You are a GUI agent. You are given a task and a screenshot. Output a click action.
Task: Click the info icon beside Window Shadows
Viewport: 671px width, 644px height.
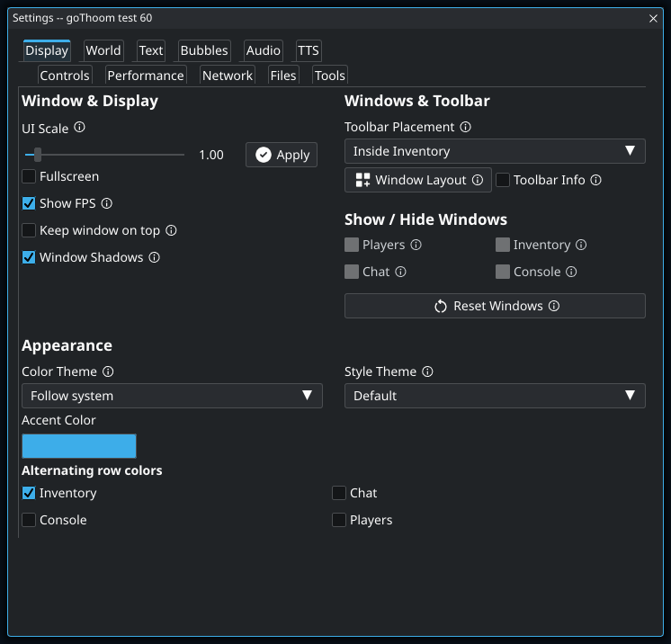tap(154, 257)
